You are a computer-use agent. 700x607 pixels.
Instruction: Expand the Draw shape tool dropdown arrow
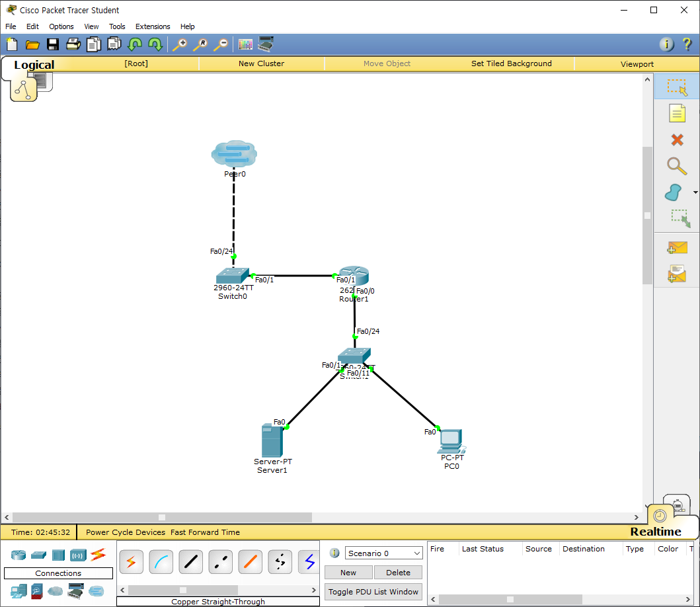pyautogui.click(x=695, y=192)
